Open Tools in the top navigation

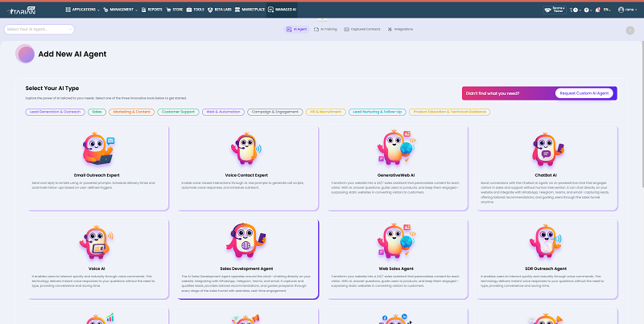click(195, 10)
